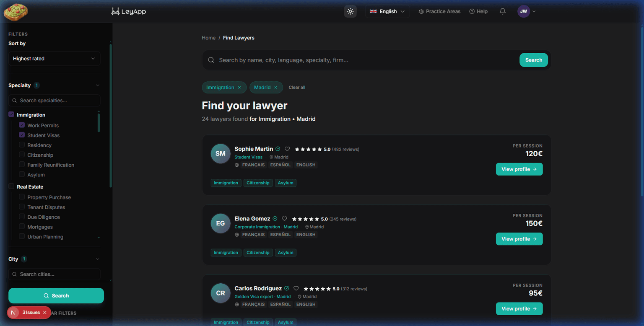644x326 pixels.
Task: Open the English language dropdown
Action: click(x=387, y=11)
